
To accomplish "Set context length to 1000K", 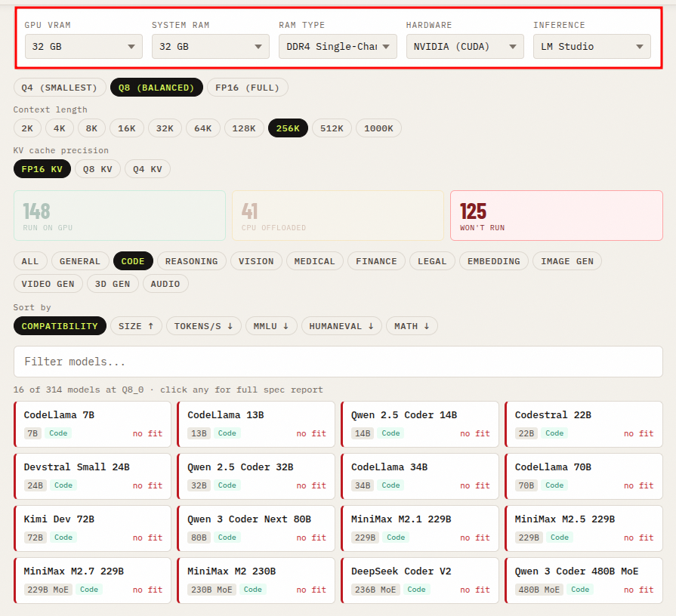I will tap(378, 128).
